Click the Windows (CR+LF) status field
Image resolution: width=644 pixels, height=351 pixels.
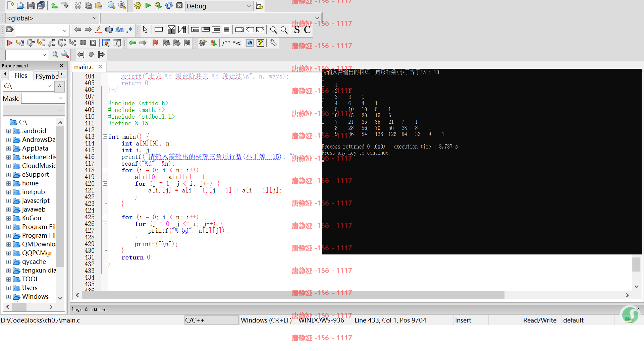(x=266, y=320)
